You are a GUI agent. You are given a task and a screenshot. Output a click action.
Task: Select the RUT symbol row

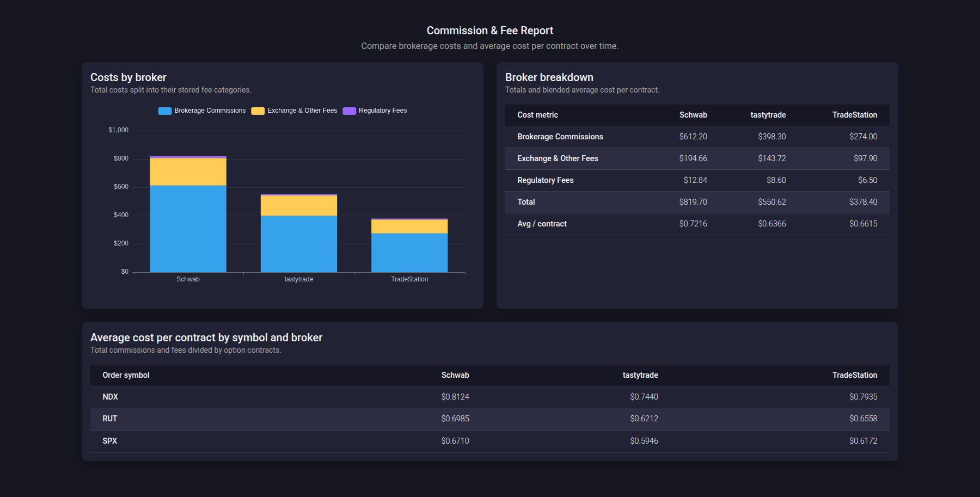pyautogui.click(x=490, y=419)
